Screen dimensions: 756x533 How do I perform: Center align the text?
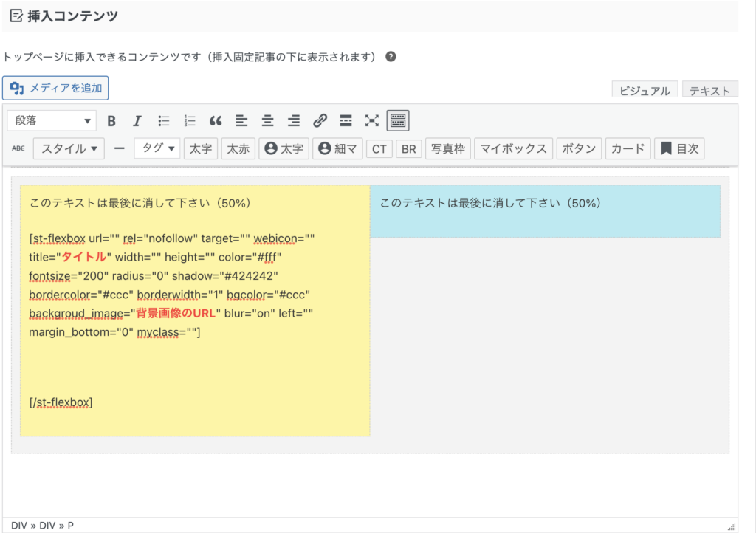267,121
